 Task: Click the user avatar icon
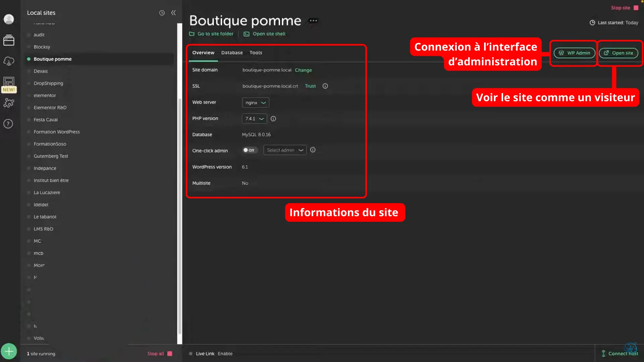coord(9,19)
